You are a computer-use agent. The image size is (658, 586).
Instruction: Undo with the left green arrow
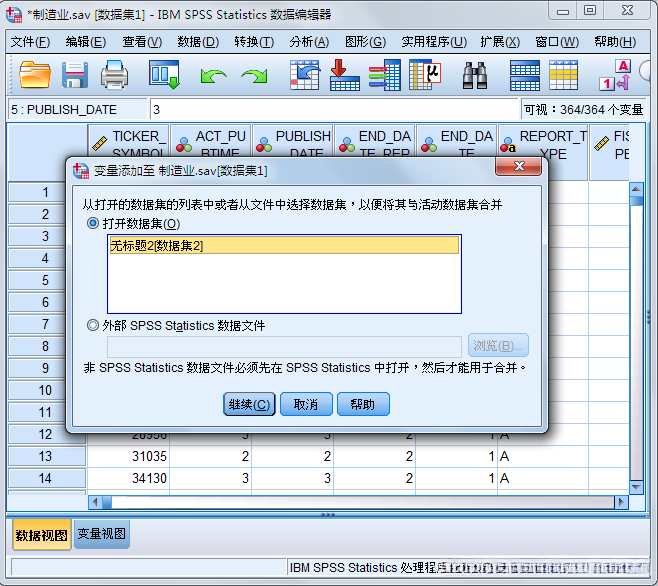[x=213, y=76]
